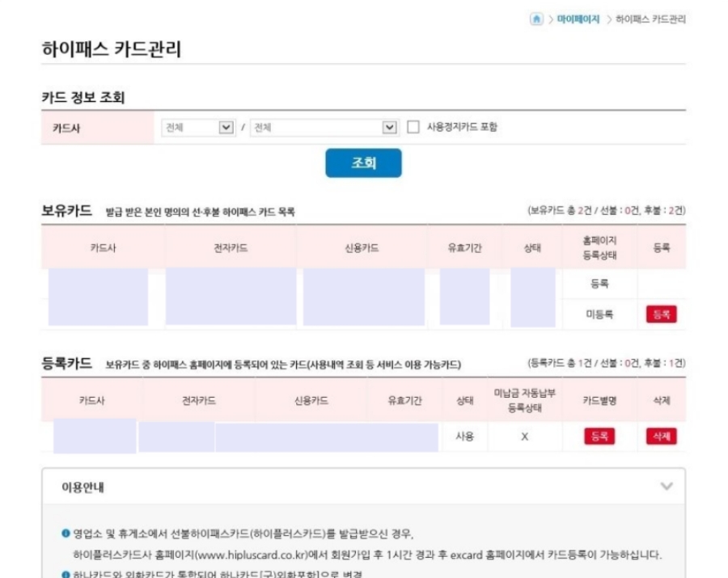The image size is (728, 578).
Task: Click 등록 status cell in first 보유카드 row
Action: (599, 284)
